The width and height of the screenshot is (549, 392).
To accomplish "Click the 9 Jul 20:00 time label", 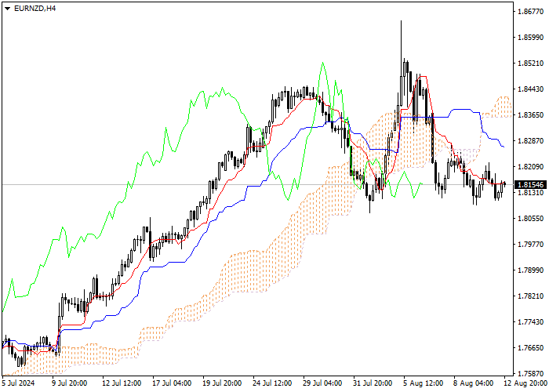I will (x=69, y=383).
